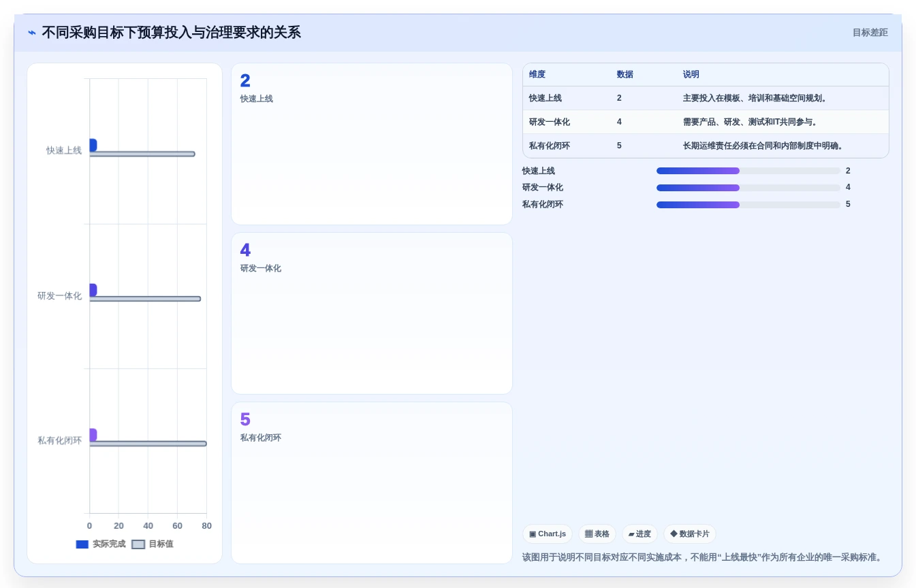Click the lightning icon beside the title
Screen dimensions: 916x588
[32, 33]
